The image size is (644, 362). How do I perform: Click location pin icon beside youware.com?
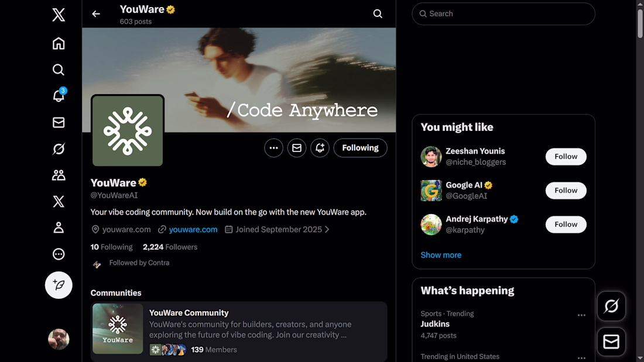pyautogui.click(x=95, y=229)
